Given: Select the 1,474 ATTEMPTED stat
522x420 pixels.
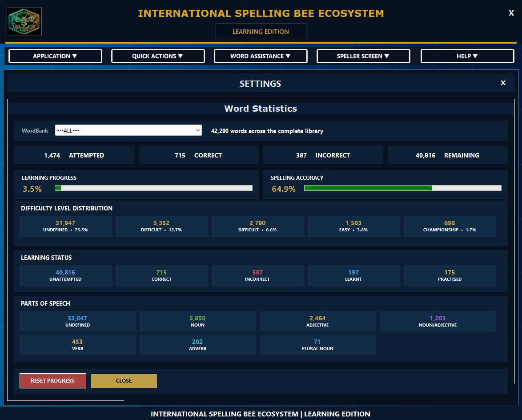Looking at the screenshot, I should [x=74, y=155].
